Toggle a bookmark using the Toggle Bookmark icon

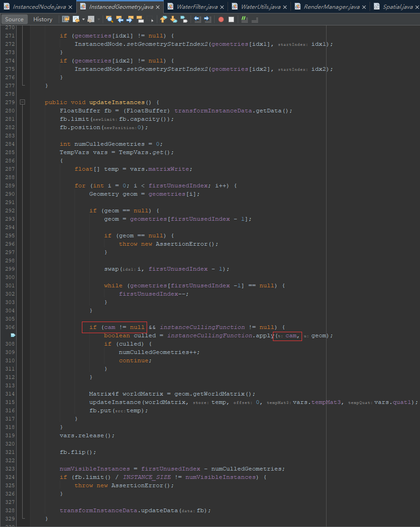183,19
